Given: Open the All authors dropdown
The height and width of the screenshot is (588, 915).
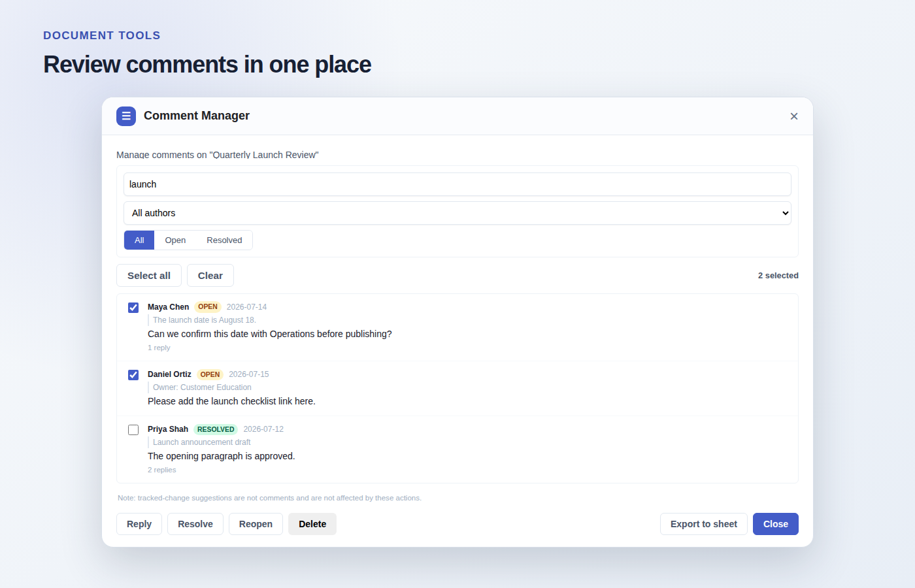Looking at the screenshot, I should [x=457, y=213].
